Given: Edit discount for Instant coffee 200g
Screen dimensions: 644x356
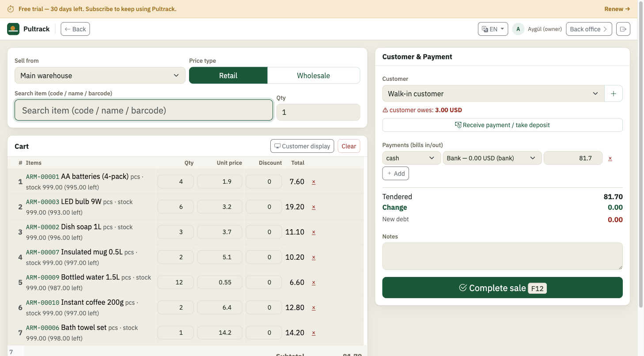Looking at the screenshot, I should pos(264,307).
